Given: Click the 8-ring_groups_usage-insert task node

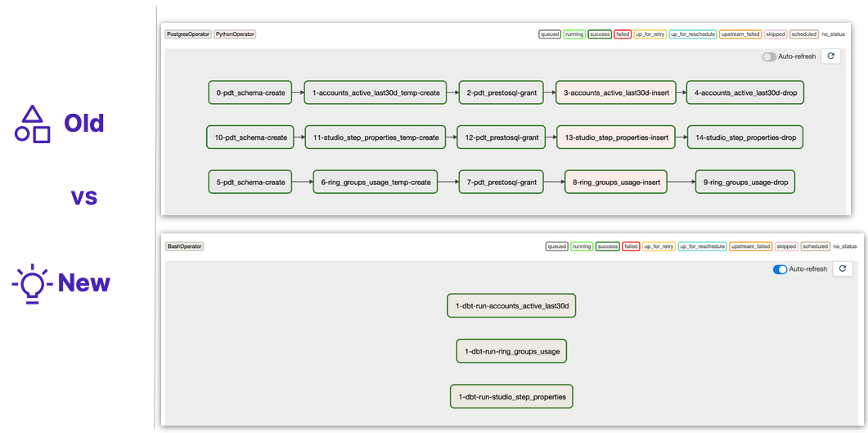Looking at the screenshot, I should (615, 183).
